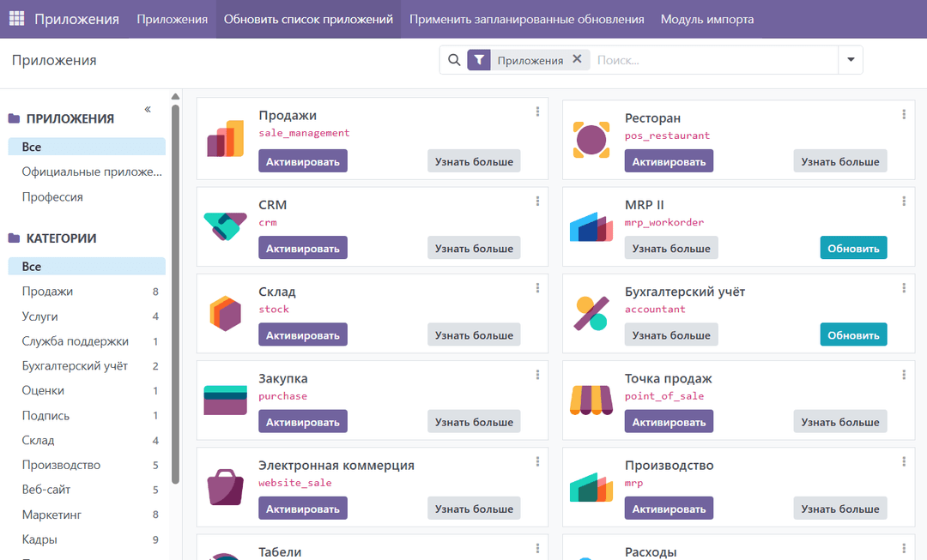The width and height of the screenshot is (927, 560).
Task: Select the Служба поддержки category
Action: point(87,340)
